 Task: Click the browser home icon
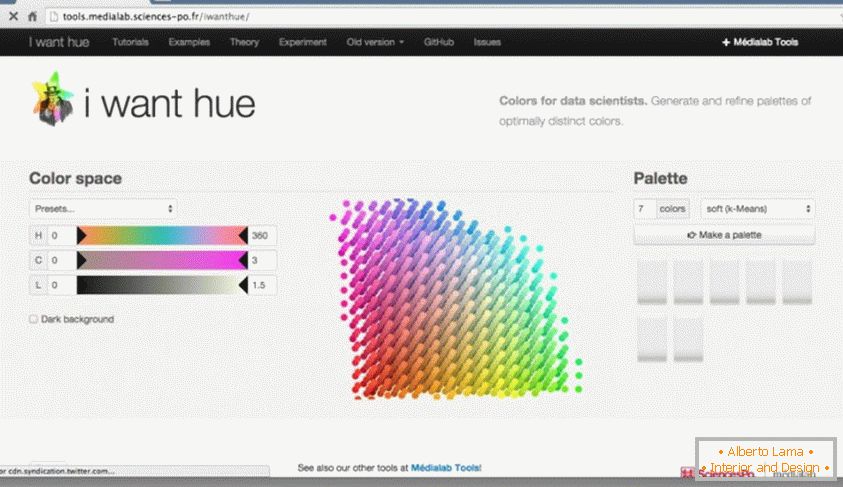[32, 16]
